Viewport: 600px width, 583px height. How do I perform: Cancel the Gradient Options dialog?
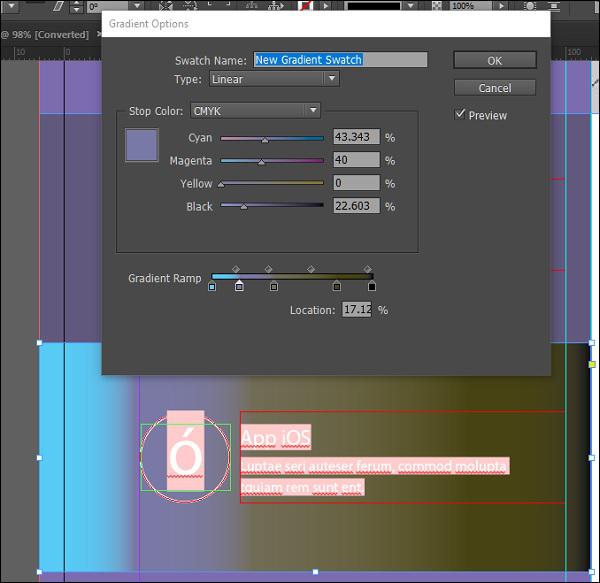click(495, 88)
